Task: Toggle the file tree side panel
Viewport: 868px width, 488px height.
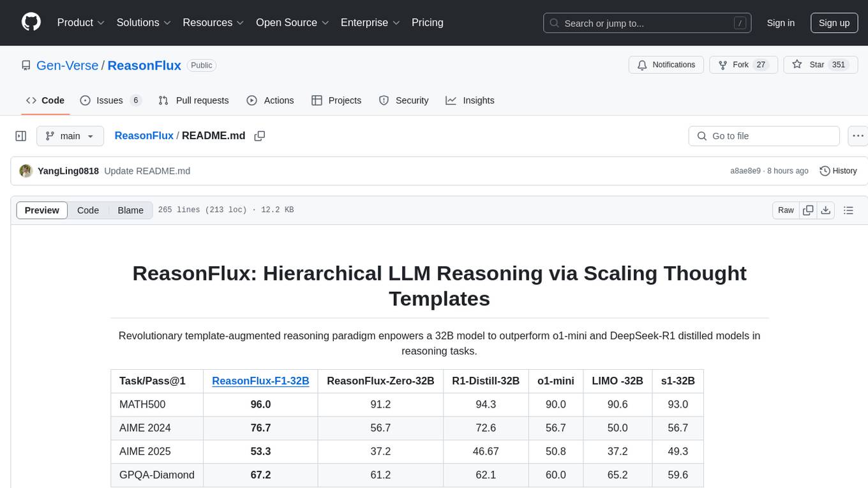Action: tap(21, 136)
